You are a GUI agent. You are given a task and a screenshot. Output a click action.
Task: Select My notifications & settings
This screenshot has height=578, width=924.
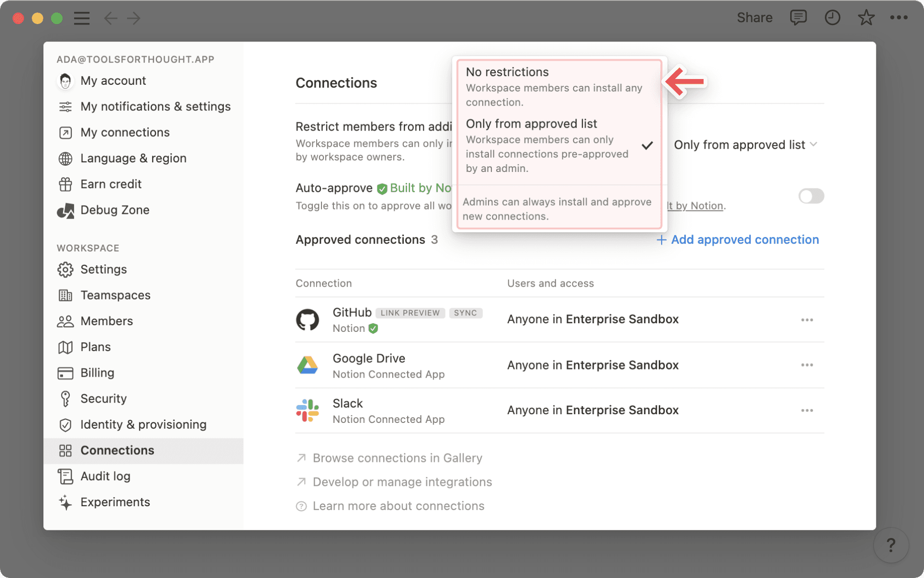(x=155, y=106)
